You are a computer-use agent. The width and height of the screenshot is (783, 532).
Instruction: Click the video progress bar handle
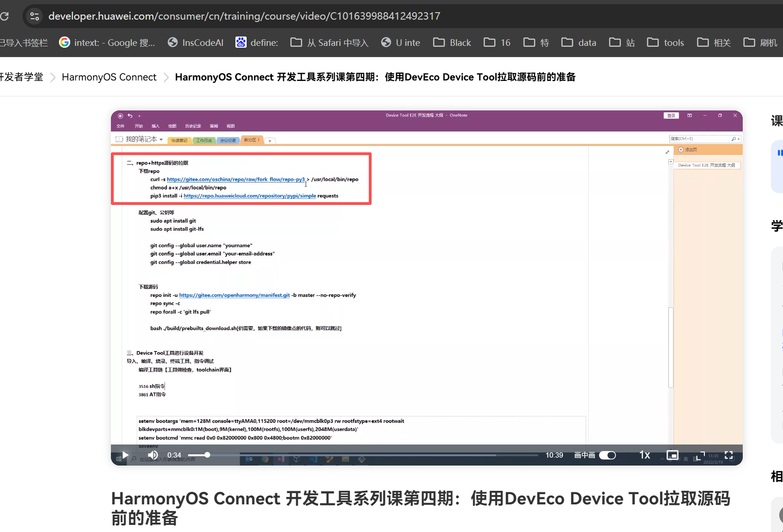pyautogui.click(x=207, y=455)
